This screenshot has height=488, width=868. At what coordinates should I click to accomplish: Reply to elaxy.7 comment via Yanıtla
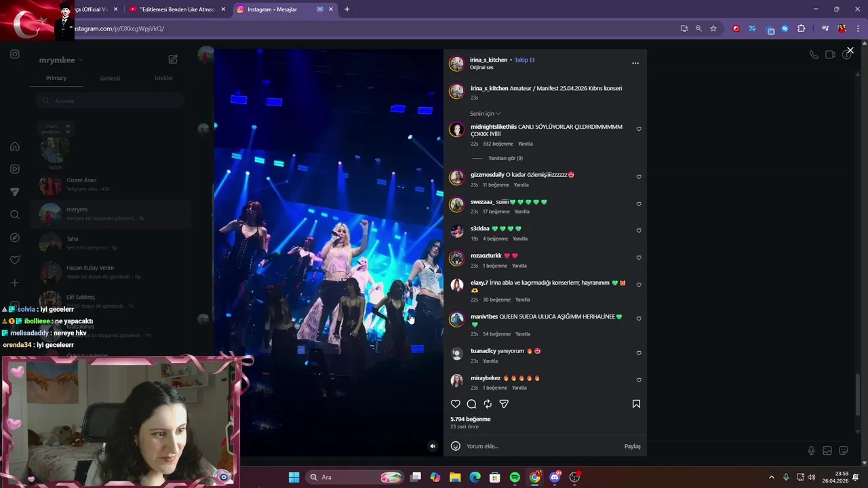[x=523, y=300]
